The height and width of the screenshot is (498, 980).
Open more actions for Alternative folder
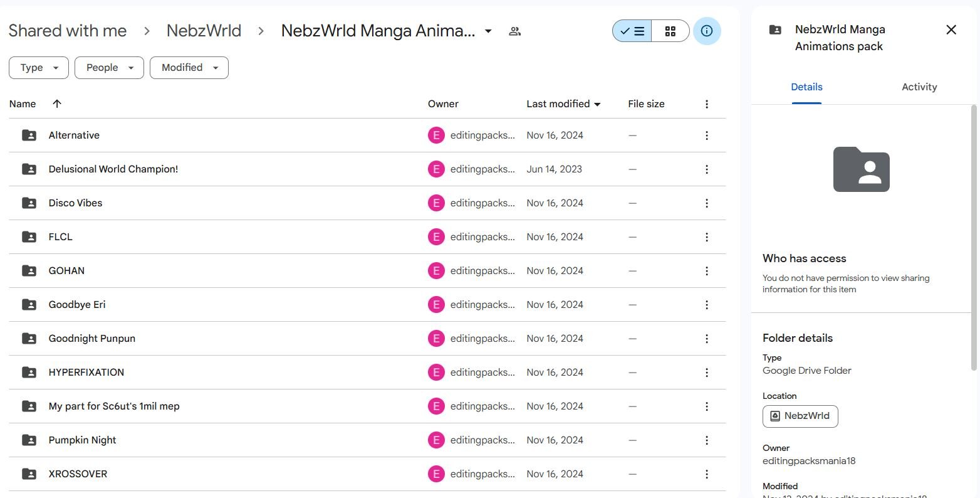[x=707, y=135]
